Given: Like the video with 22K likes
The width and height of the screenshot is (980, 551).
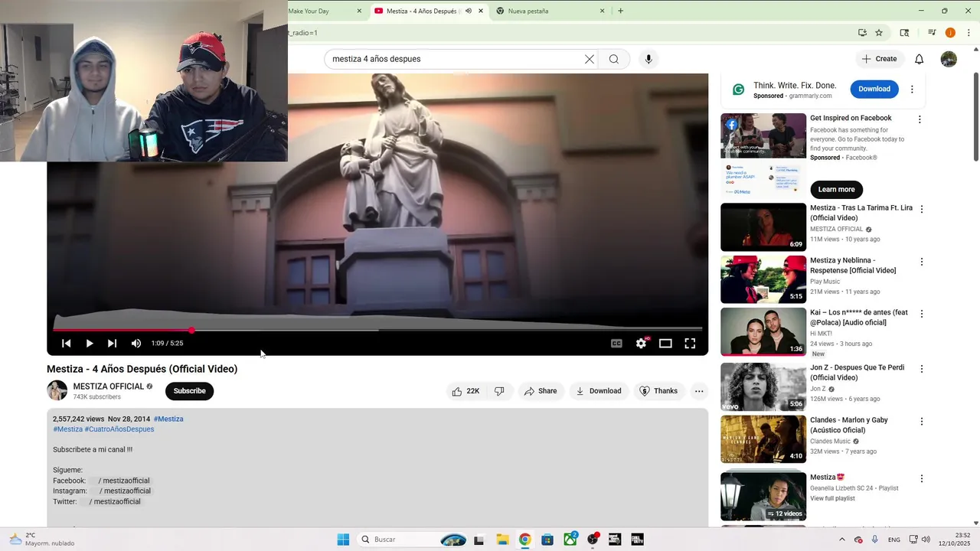Looking at the screenshot, I should tap(466, 391).
